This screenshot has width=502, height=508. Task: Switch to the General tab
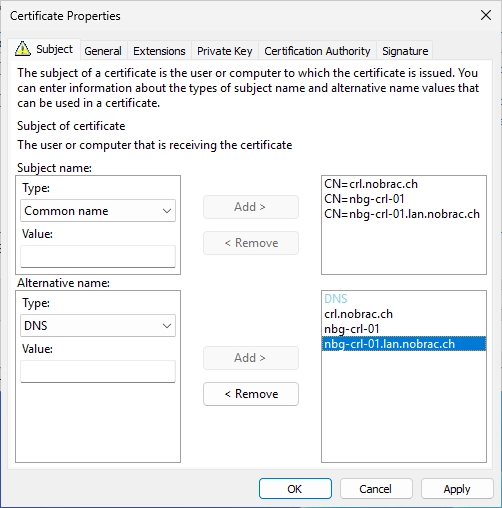[x=103, y=51]
